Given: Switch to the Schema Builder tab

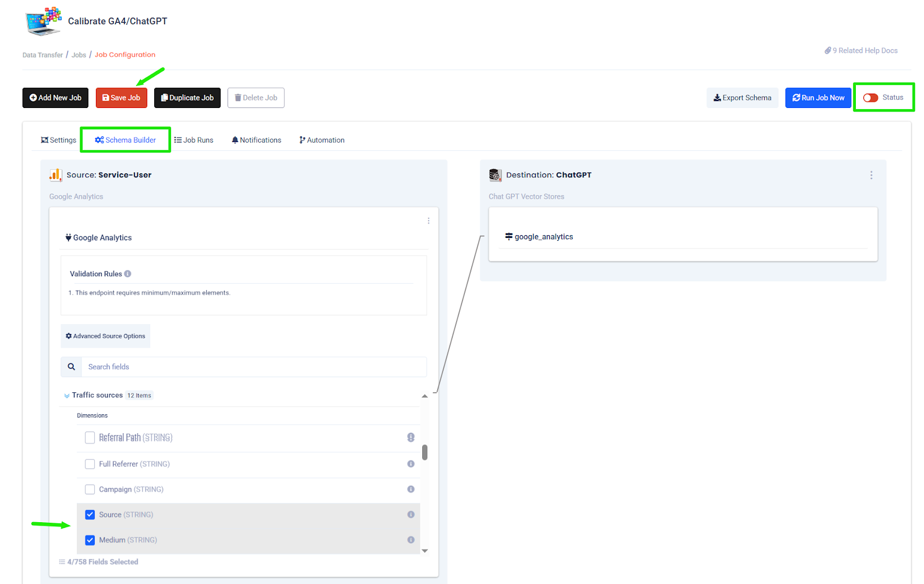Looking at the screenshot, I should point(125,140).
